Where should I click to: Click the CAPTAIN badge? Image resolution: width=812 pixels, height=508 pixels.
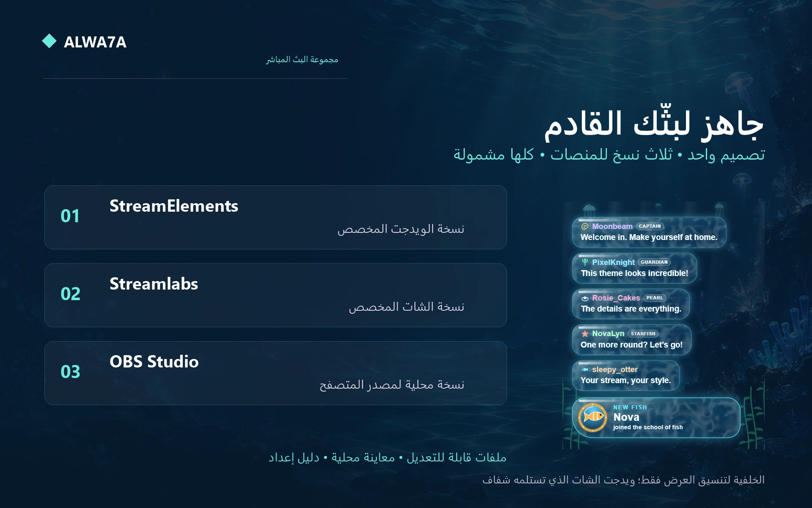[x=650, y=226]
